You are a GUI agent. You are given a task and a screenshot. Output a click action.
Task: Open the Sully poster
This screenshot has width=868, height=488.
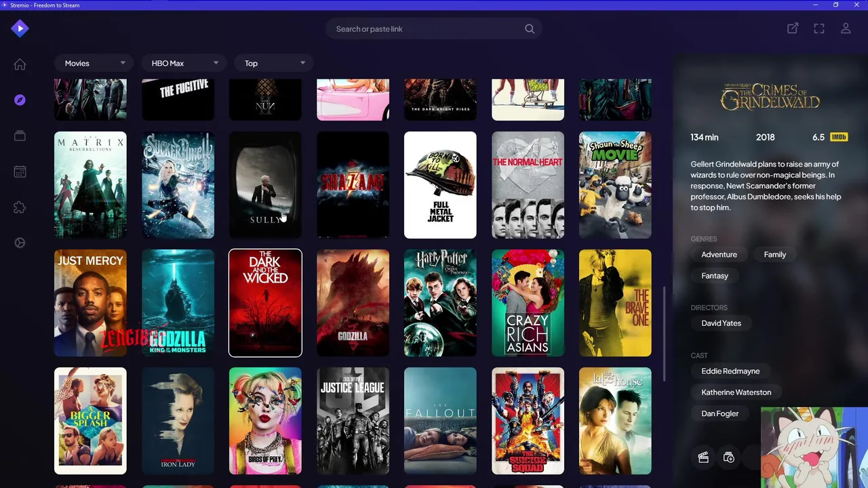click(265, 185)
